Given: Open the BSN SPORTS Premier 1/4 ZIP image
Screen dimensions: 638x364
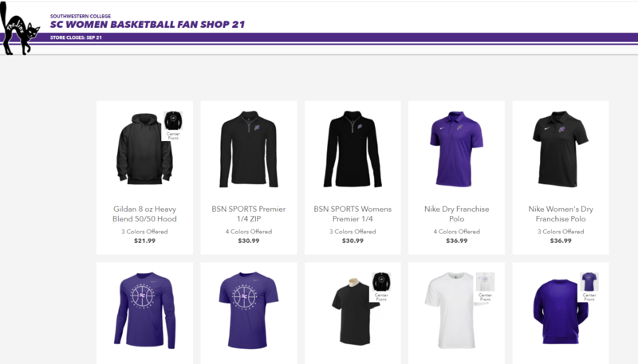Looking at the screenshot, I should [249, 149].
